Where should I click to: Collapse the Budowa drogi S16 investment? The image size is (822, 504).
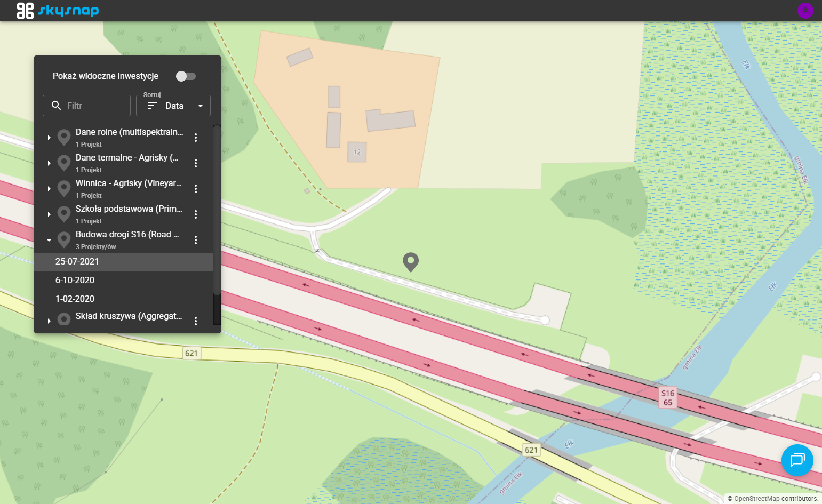(x=49, y=240)
